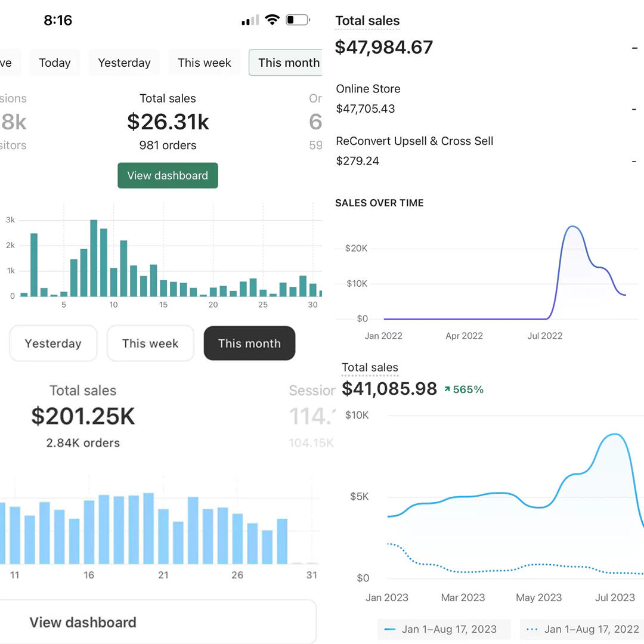The width and height of the screenshot is (644, 644).
Task: Tap the tallest bar in the green chart
Action: (94, 258)
